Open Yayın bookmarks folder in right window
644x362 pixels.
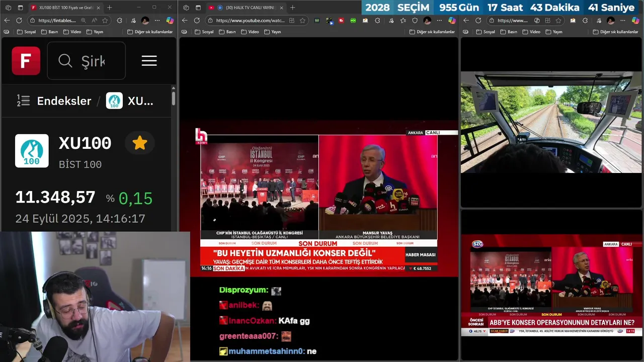pos(554,32)
